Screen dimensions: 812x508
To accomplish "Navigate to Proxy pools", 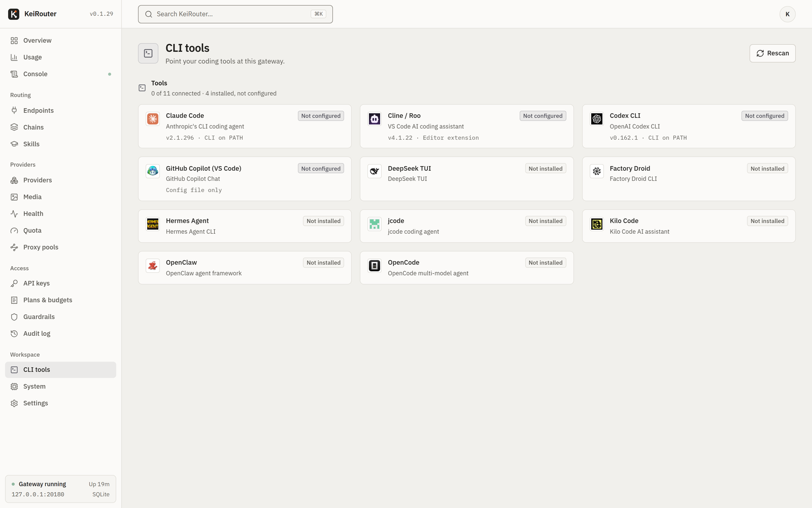I will coord(60,247).
